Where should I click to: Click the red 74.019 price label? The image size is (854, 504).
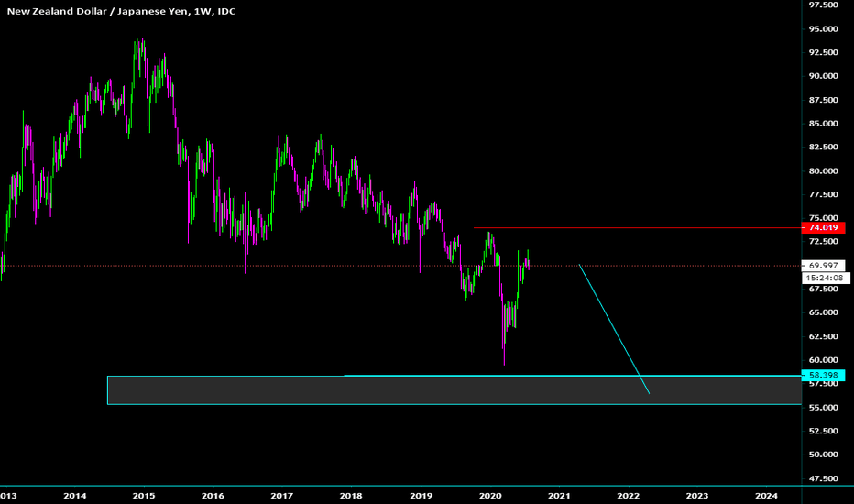point(823,228)
